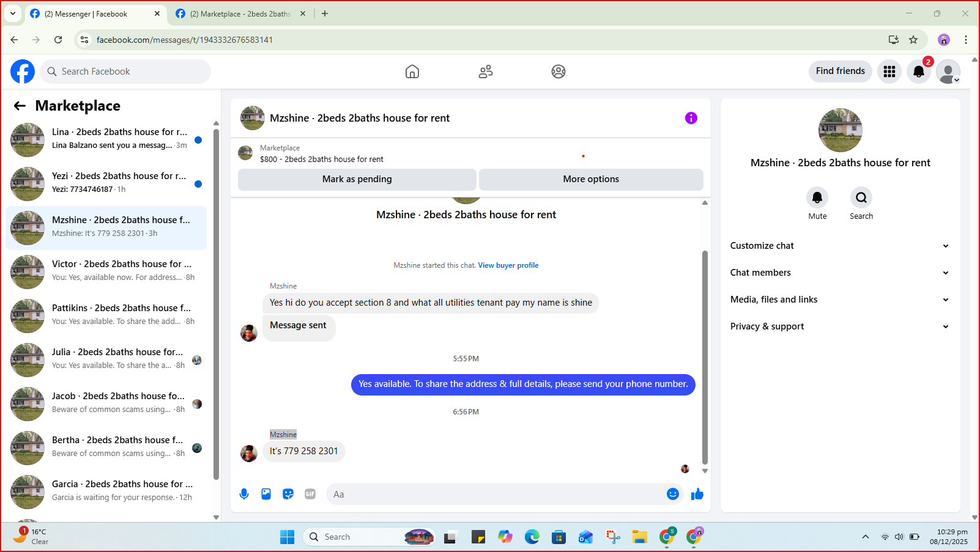Open the clock showing 10:29 pm
The image size is (980, 552).
point(949,536)
